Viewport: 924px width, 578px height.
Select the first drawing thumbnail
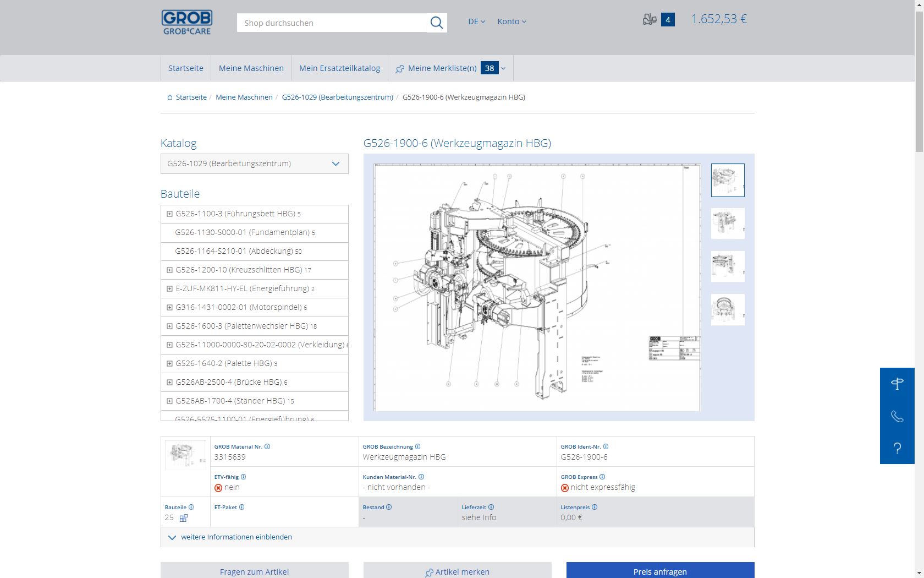tap(728, 180)
